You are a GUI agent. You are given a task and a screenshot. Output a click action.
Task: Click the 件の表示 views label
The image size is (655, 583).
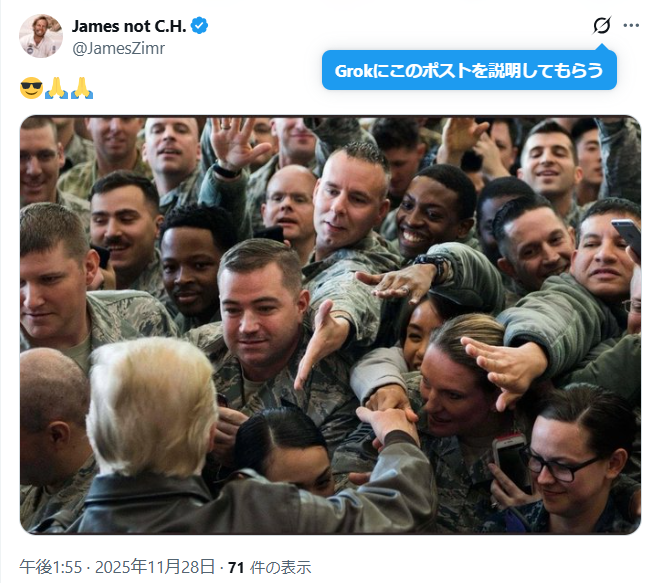tap(280, 568)
